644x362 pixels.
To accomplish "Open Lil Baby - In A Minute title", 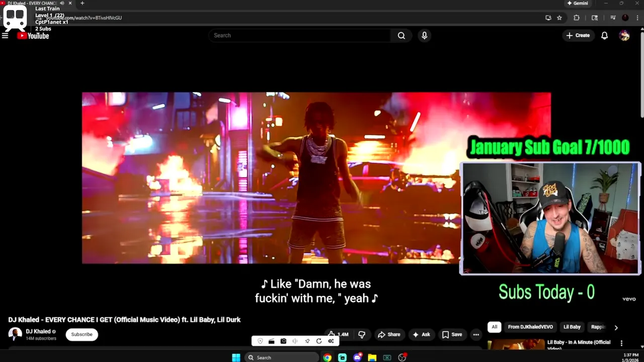I will coord(579,345).
